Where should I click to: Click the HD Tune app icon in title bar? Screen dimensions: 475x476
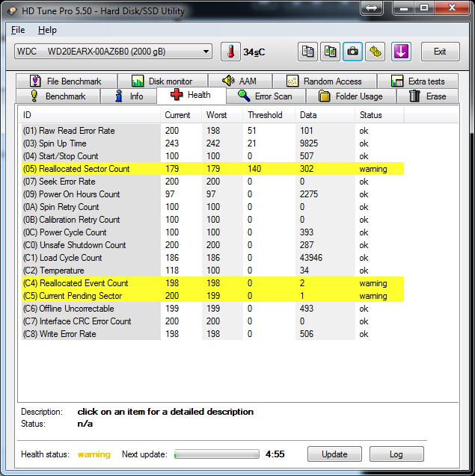tap(12, 11)
